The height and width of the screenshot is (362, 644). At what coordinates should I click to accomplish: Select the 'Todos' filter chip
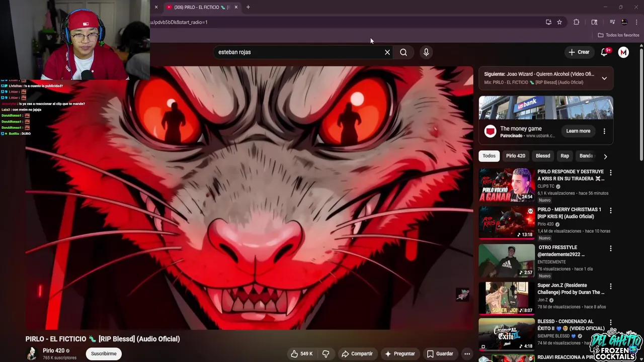click(x=489, y=156)
